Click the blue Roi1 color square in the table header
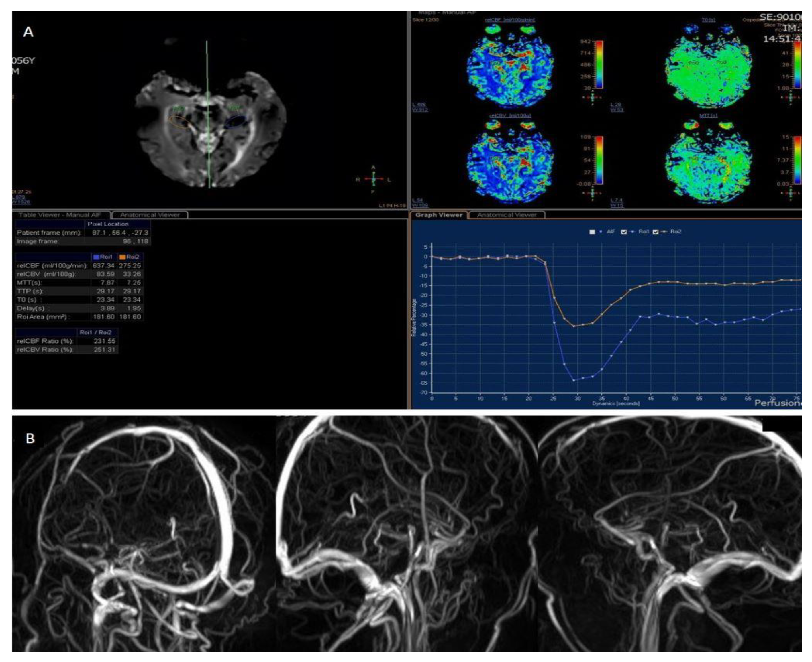 point(97,257)
